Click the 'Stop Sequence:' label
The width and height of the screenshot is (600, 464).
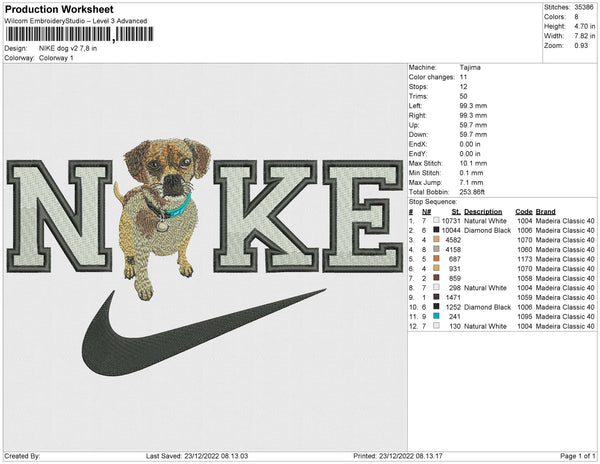[x=433, y=202]
